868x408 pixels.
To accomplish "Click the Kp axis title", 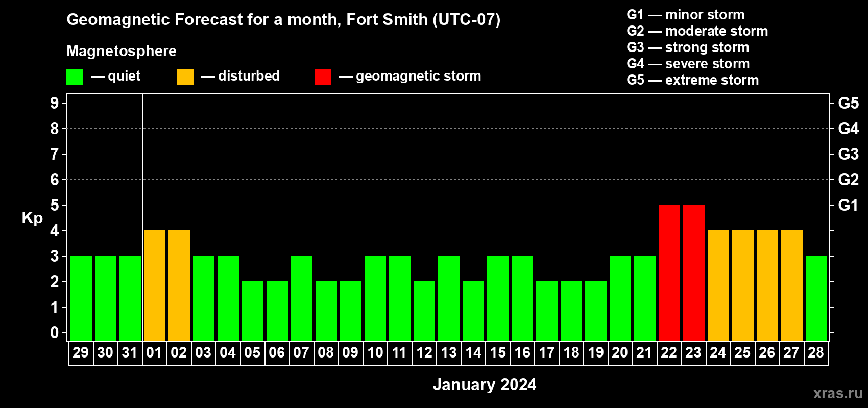I will pyautogui.click(x=32, y=218).
